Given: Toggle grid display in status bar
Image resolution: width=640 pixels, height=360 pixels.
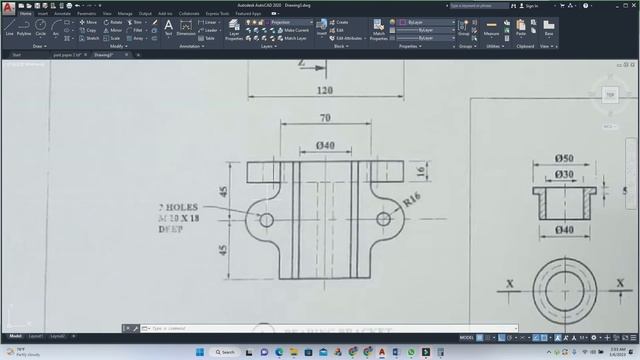Looking at the screenshot, I should (480, 338).
